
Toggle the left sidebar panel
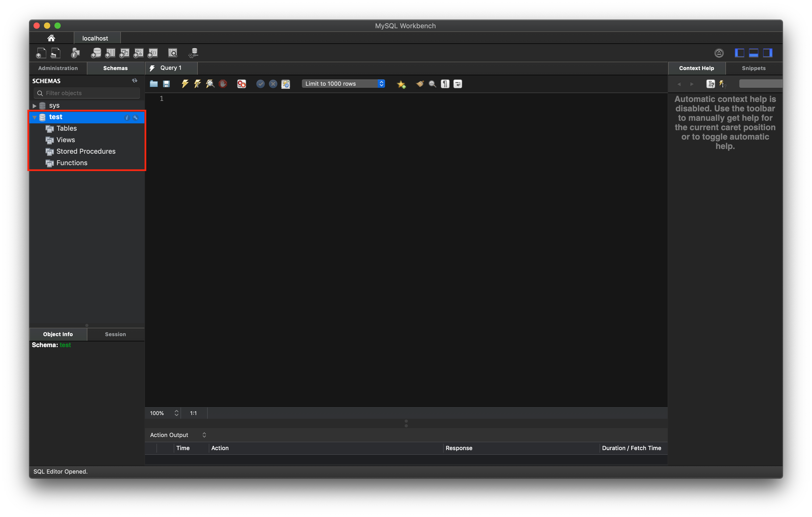pyautogui.click(x=740, y=53)
